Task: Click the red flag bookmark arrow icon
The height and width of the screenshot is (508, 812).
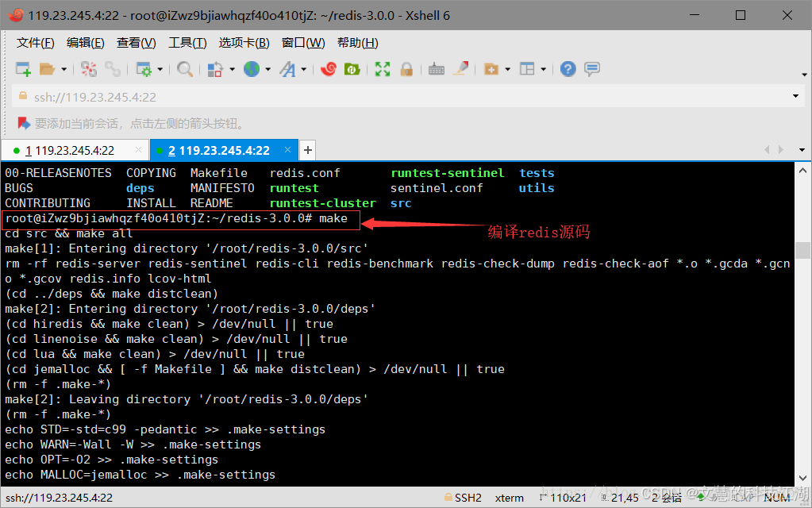Action: (23, 123)
